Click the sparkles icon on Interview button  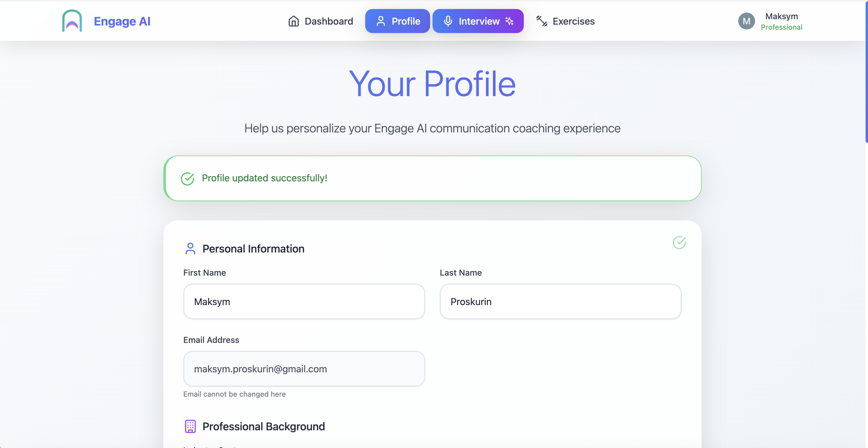click(x=509, y=21)
